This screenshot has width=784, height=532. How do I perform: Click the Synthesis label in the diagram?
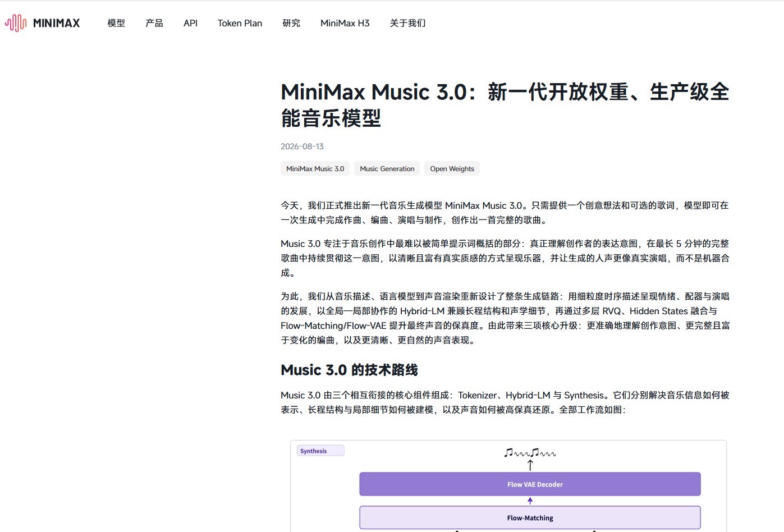320,451
